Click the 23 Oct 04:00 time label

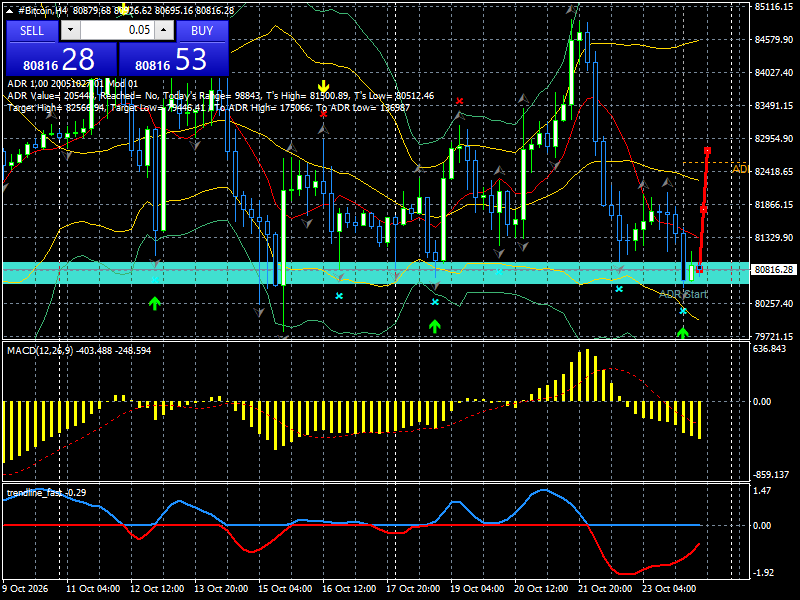[x=669, y=589]
